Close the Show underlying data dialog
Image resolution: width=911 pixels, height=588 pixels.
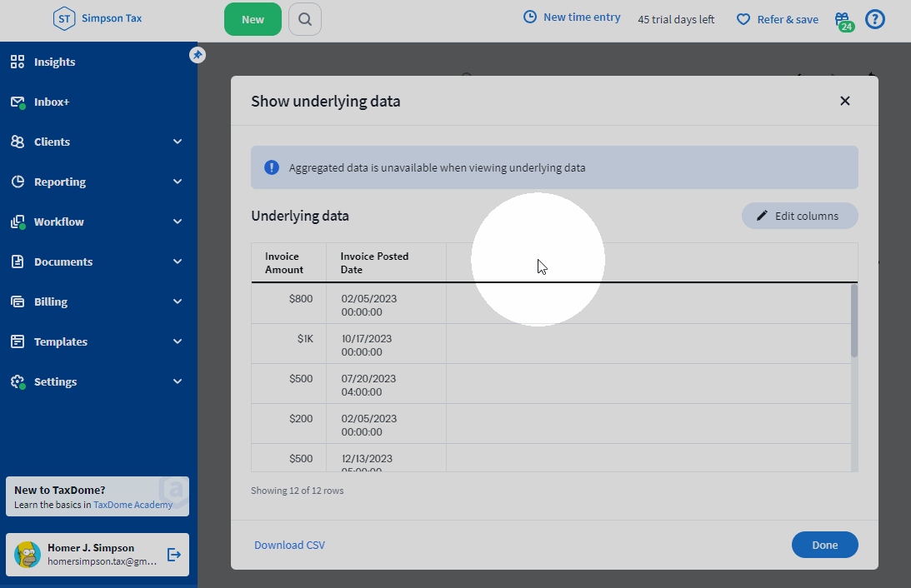click(x=844, y=101)
